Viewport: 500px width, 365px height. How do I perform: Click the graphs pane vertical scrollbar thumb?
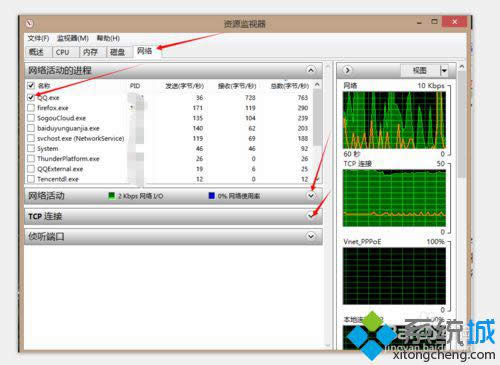coord(462,124)
